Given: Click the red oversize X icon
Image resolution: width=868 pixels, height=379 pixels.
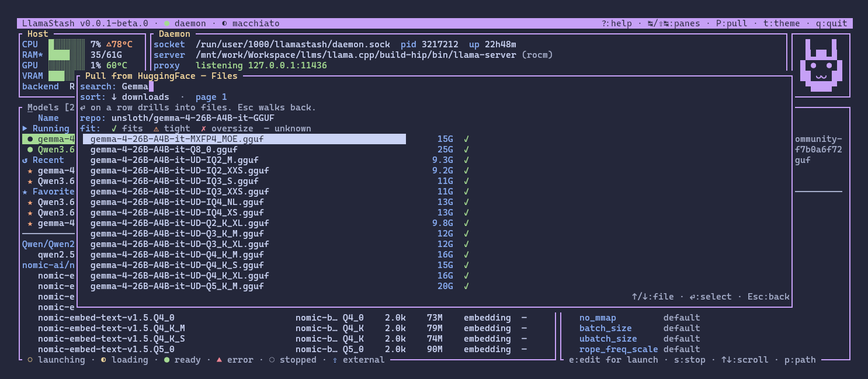Looking at the screenshot, I should click(x=203, y=128).
